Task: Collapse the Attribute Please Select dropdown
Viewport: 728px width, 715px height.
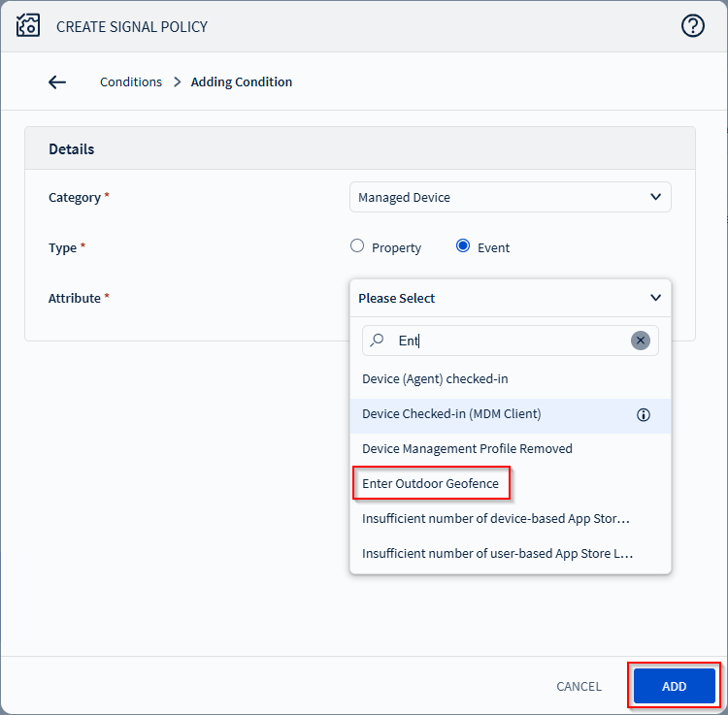Action: click(x=509, y=298)
